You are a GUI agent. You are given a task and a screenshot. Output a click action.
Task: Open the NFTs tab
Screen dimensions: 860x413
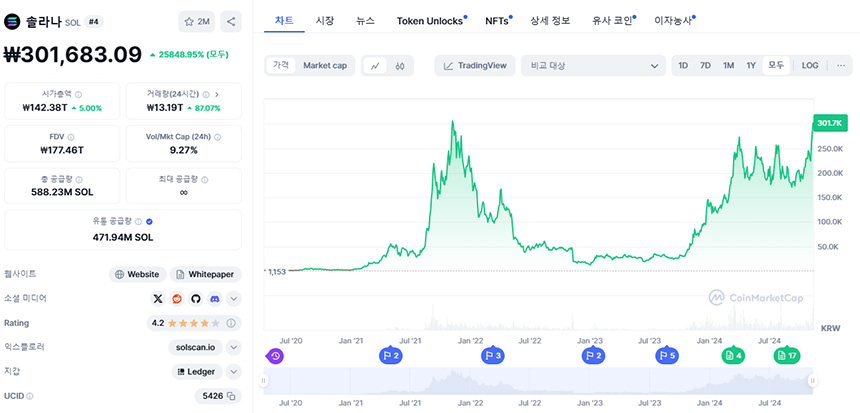[x=497, y=21]
